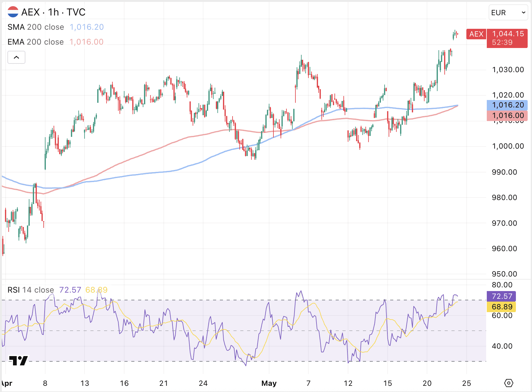The image size is (532, 392).
Task: Click the 15 date label on the time axis
Action: point(388,383)
